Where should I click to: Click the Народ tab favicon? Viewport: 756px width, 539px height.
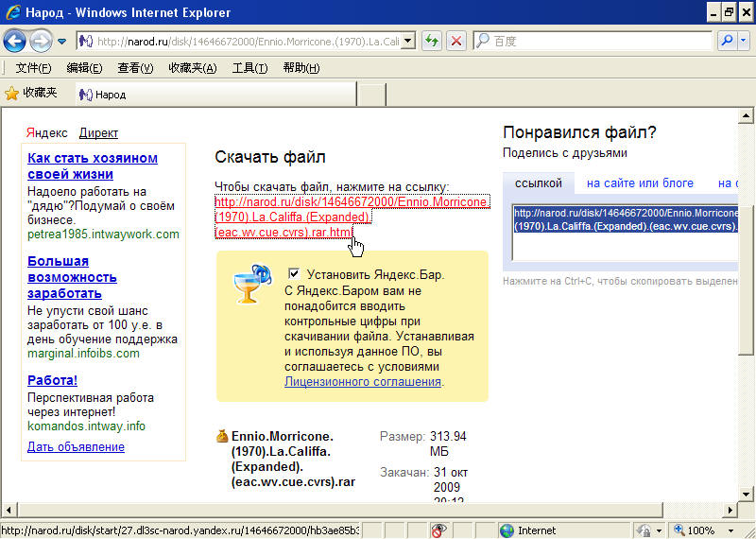coord(86,95)
